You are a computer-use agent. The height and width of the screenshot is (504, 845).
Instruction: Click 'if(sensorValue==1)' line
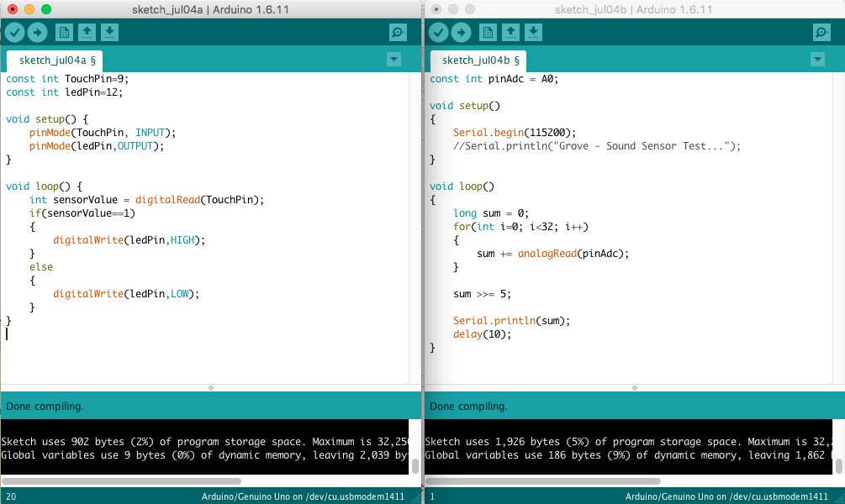82,213
